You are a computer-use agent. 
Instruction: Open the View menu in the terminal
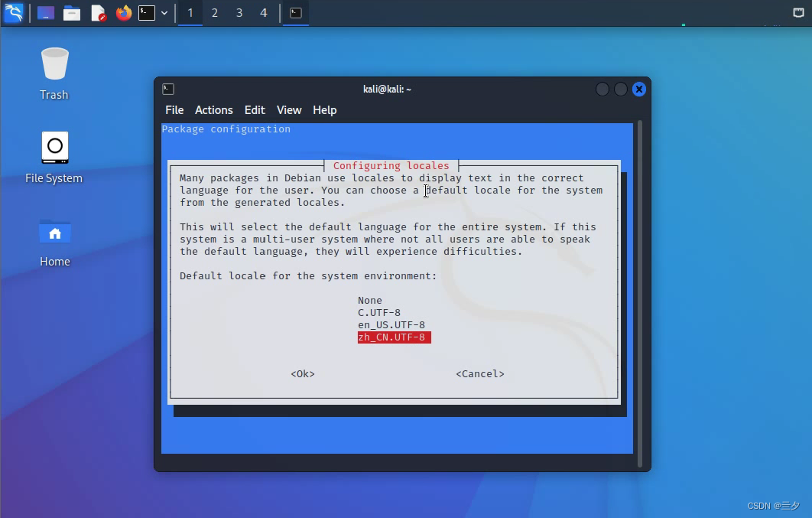click(x=289, y=110)
